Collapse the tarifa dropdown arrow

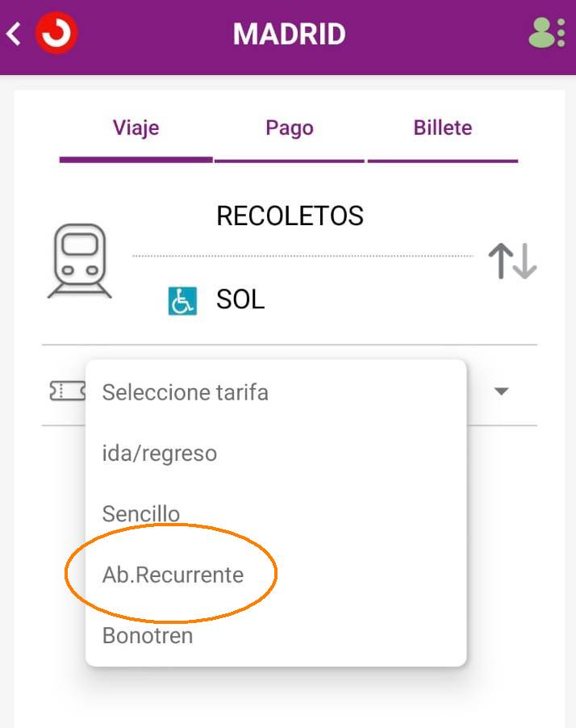[502, 391]
